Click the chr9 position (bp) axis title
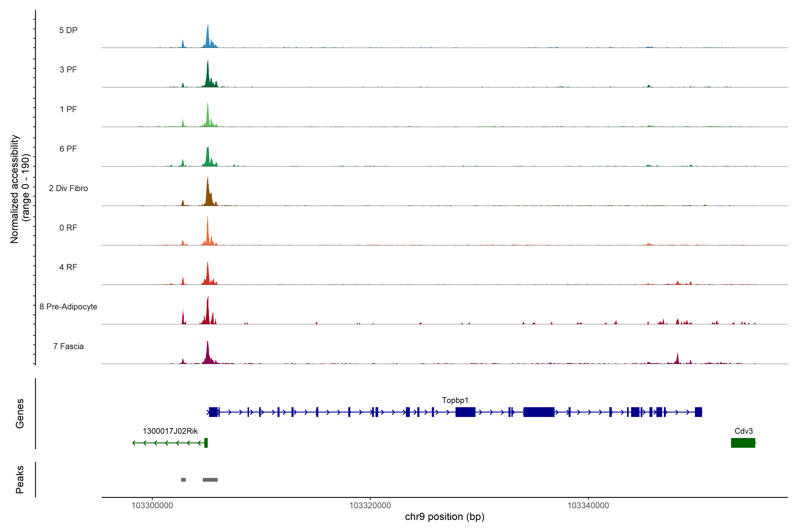 tap(444, 517)
